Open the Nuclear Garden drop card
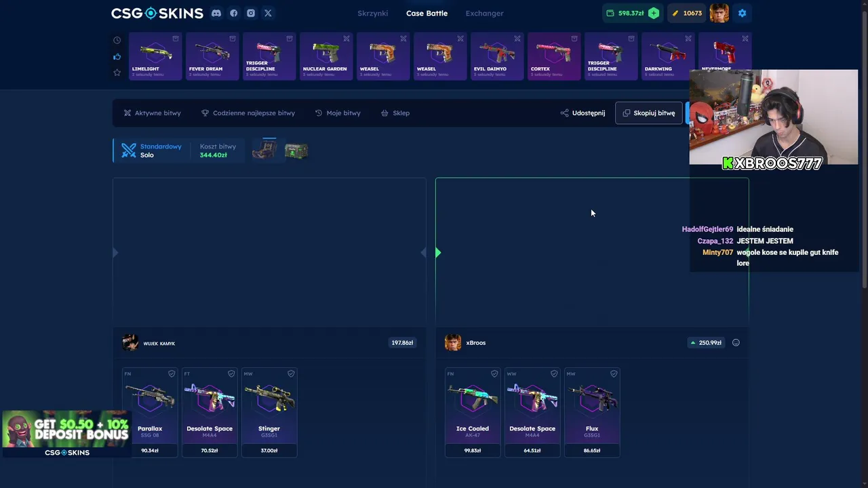Image resolution: width=868 pixels, height=488 pixels. tap(326, 56)
